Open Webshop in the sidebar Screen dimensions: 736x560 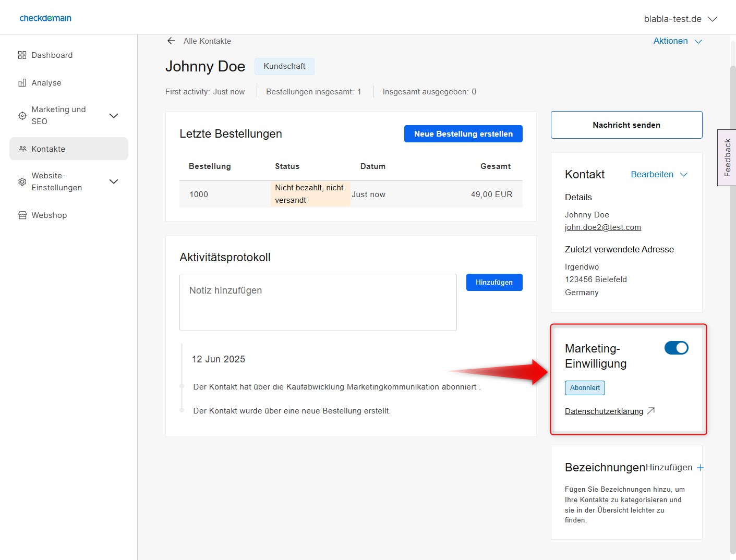pos(49,215)
